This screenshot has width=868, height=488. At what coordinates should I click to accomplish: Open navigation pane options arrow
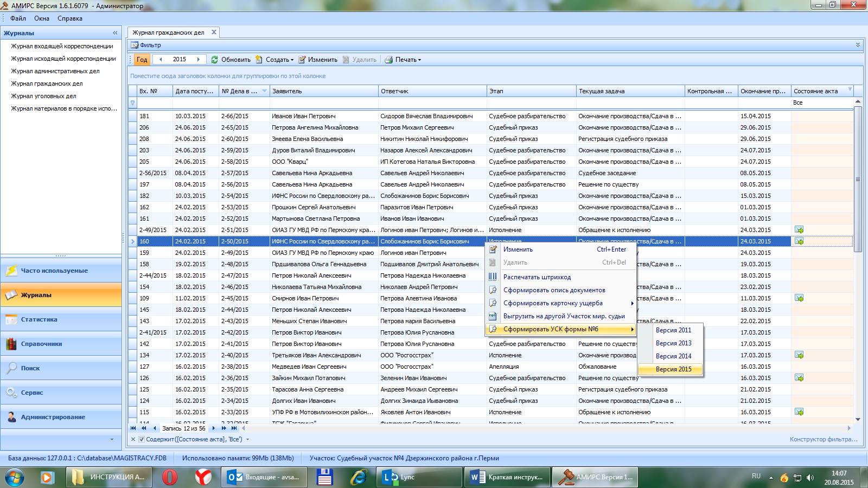point(112,439)
